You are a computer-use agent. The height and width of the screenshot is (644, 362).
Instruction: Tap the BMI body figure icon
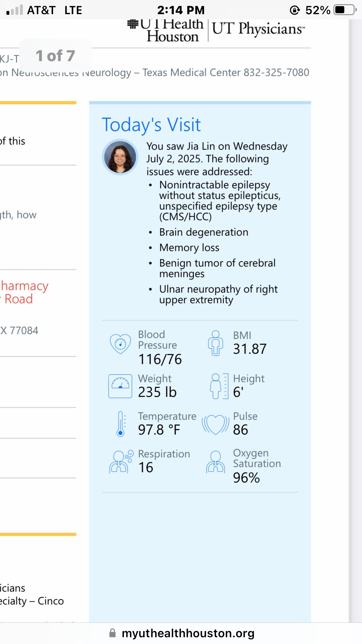tap(215, 343)
